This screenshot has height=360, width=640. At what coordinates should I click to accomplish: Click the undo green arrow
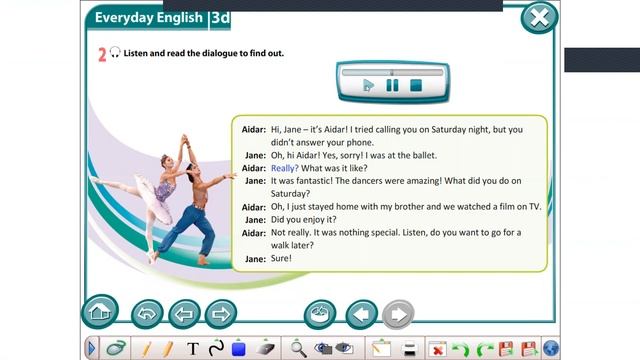[461, 349]
